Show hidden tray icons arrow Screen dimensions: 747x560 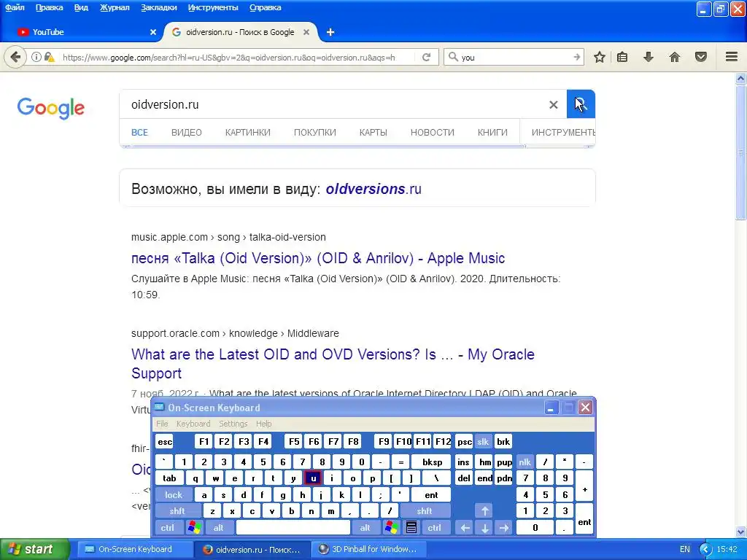click(x=705, y=550)
